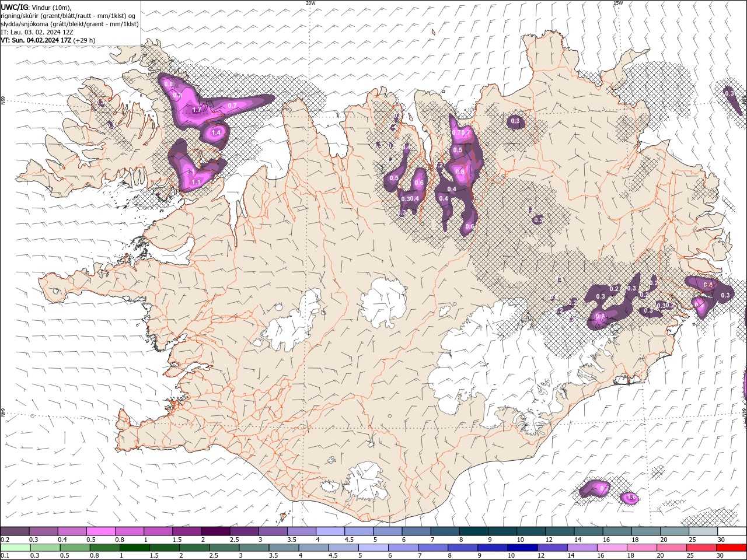This screenshot has height=560, width=747.
Task: Select the 0.3 swatch in the purple snow legend
Action: point(44,531)
